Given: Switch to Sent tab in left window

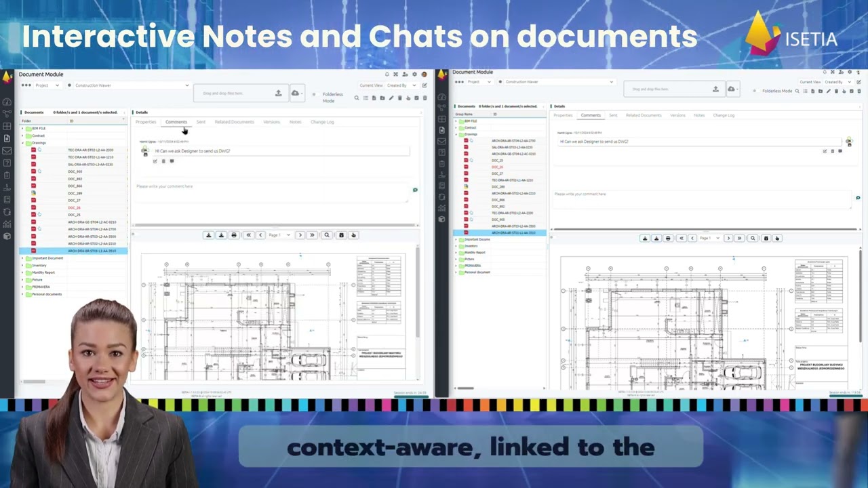Looking at the screenshot, I should click(201, 122).
